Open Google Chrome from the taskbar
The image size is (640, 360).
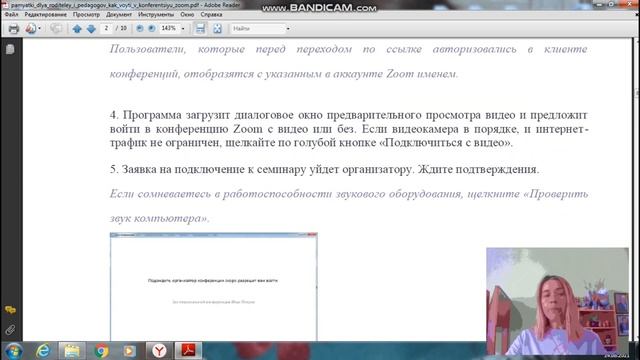[x=101, y=351]
